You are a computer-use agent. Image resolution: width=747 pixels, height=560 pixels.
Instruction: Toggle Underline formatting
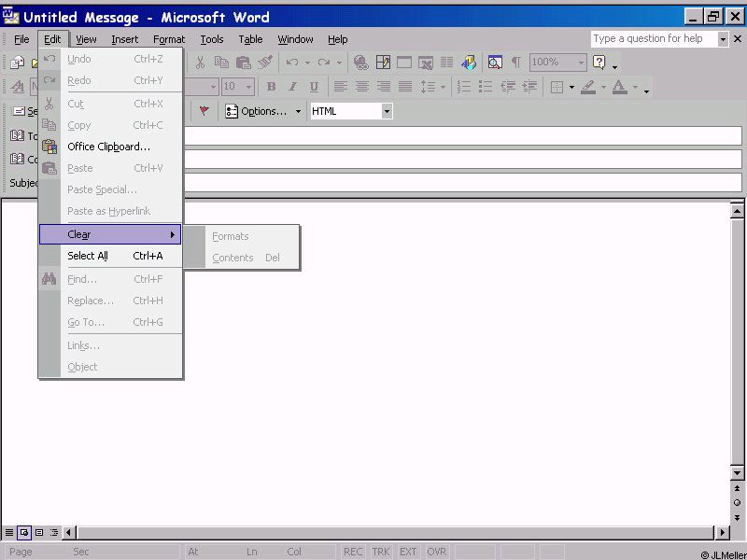[314, 87]
